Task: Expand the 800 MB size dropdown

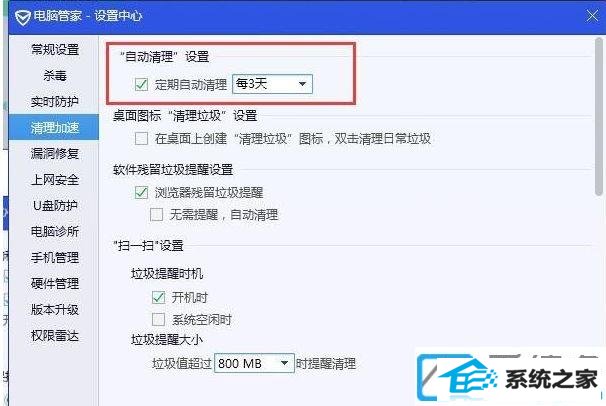Action: (x=254, y=363)
